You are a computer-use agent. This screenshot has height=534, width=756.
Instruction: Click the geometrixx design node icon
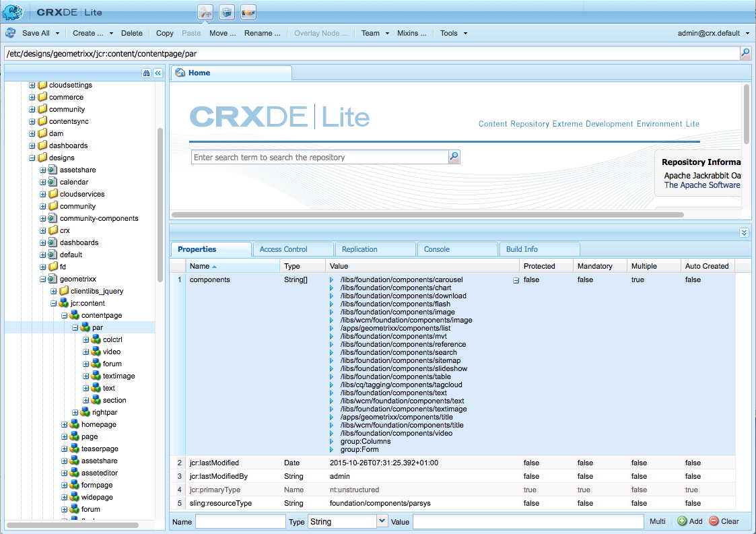[53, 279]
